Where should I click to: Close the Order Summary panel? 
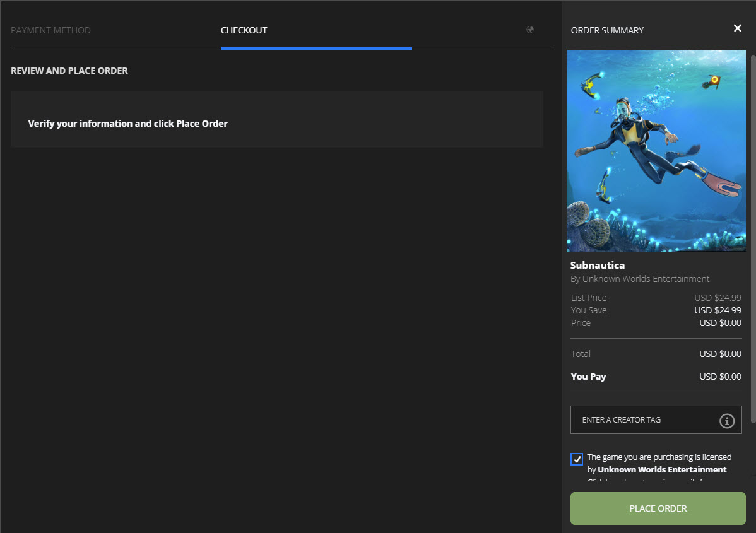(x=737, y=28)
